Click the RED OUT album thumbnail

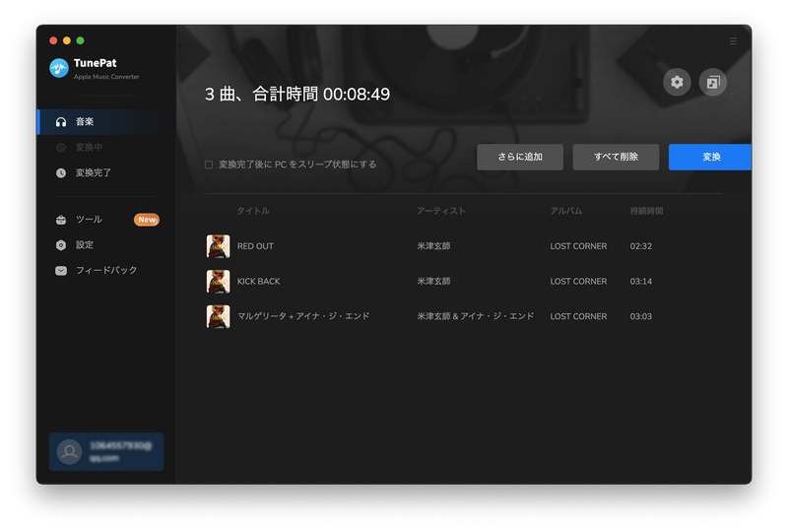(x=218, y=246)
